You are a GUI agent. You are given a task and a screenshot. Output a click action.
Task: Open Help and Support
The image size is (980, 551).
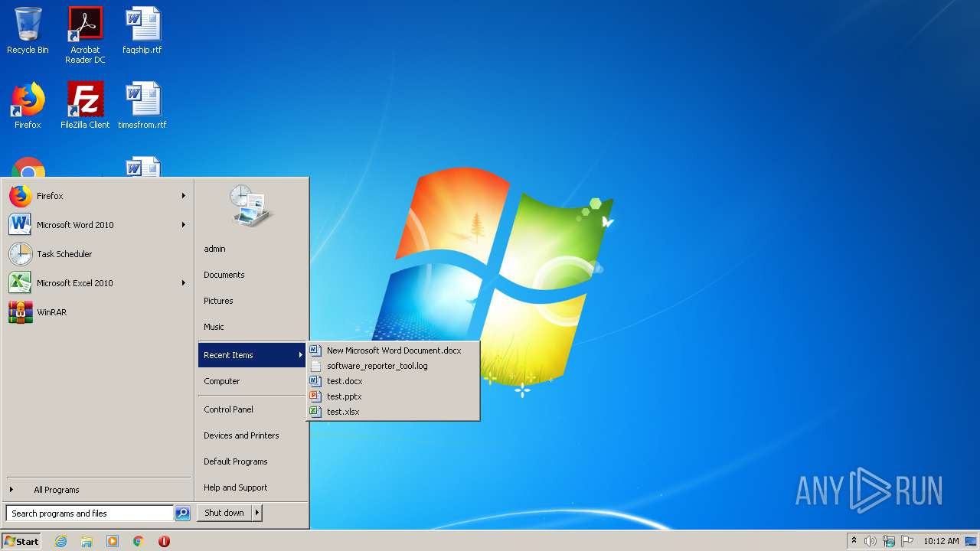252,487
